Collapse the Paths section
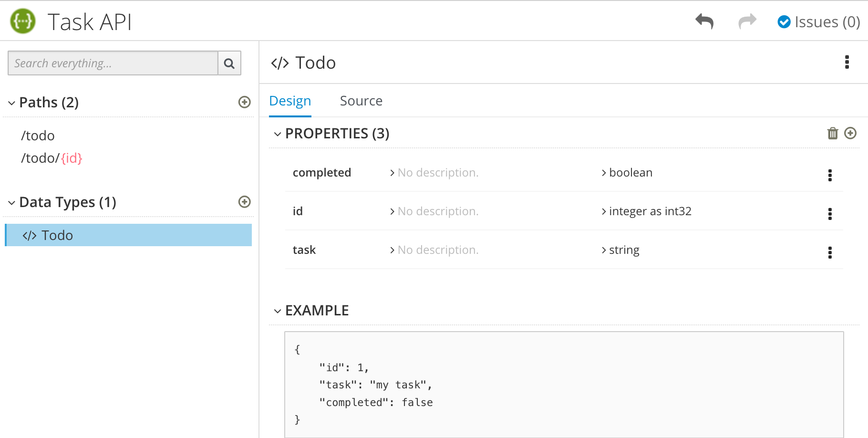The image size is (868, 438). (10, 102)
